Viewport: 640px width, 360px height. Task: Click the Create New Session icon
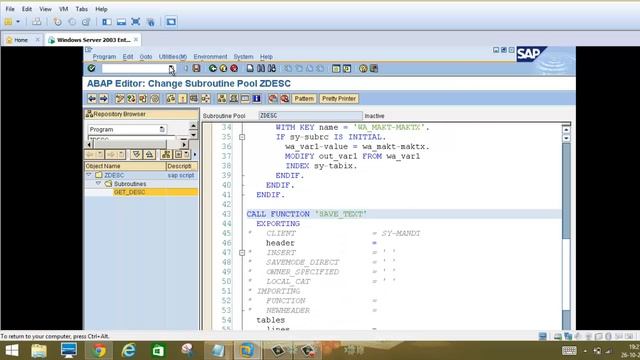(336, 69)
